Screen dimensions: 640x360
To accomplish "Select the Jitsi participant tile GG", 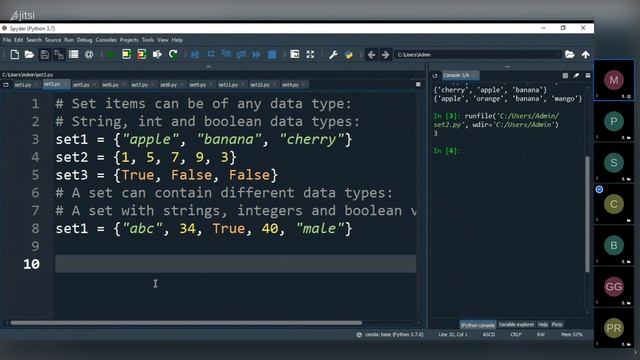I will [x=614, y=287].
